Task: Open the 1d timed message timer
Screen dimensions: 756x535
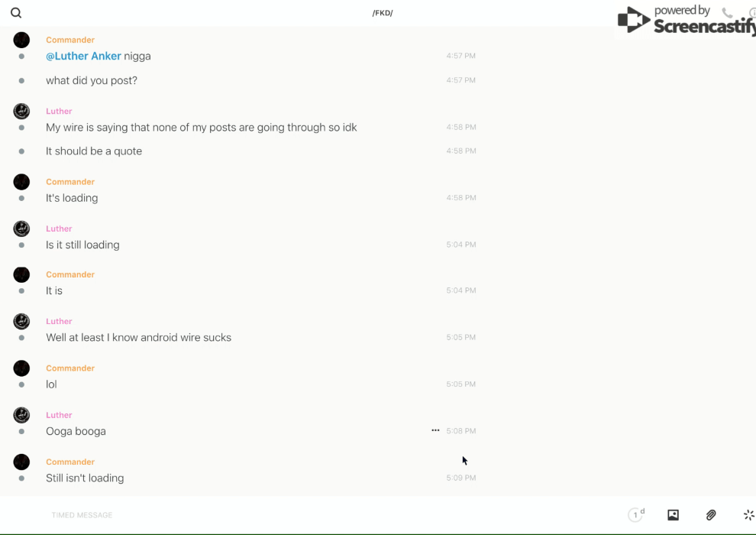Action: 636,515
